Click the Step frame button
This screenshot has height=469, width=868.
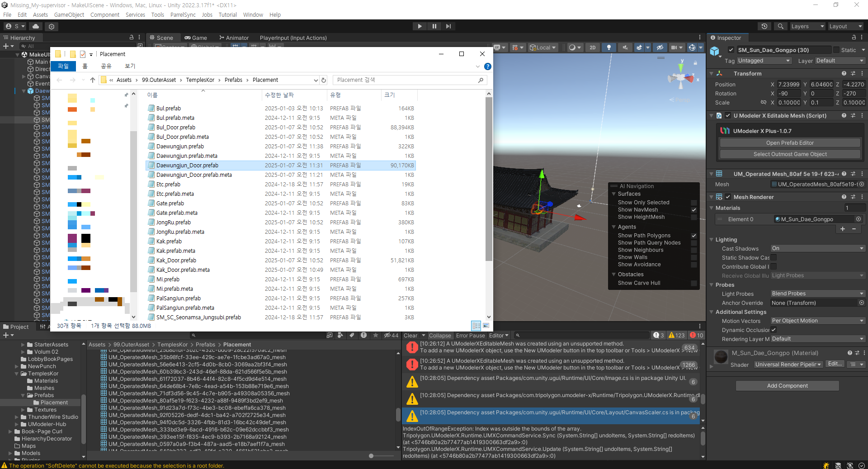tap(448, 26)
